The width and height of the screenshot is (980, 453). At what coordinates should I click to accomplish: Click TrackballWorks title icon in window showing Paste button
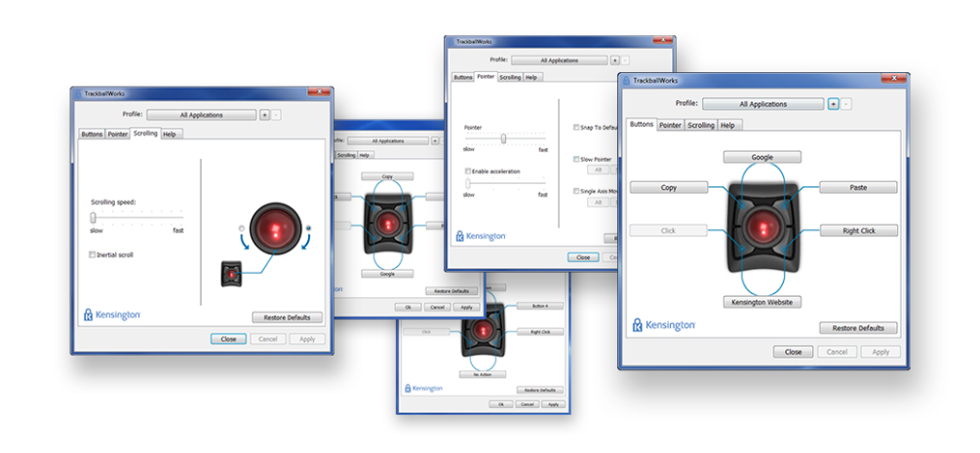627,81
